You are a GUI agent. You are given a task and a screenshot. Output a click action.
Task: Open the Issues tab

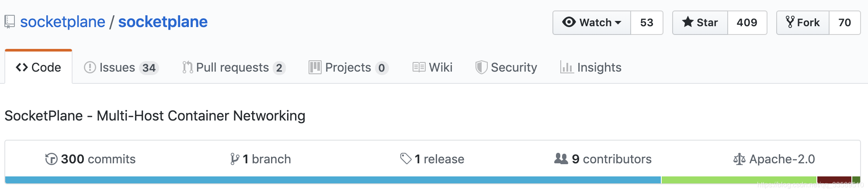click(121, 68)
